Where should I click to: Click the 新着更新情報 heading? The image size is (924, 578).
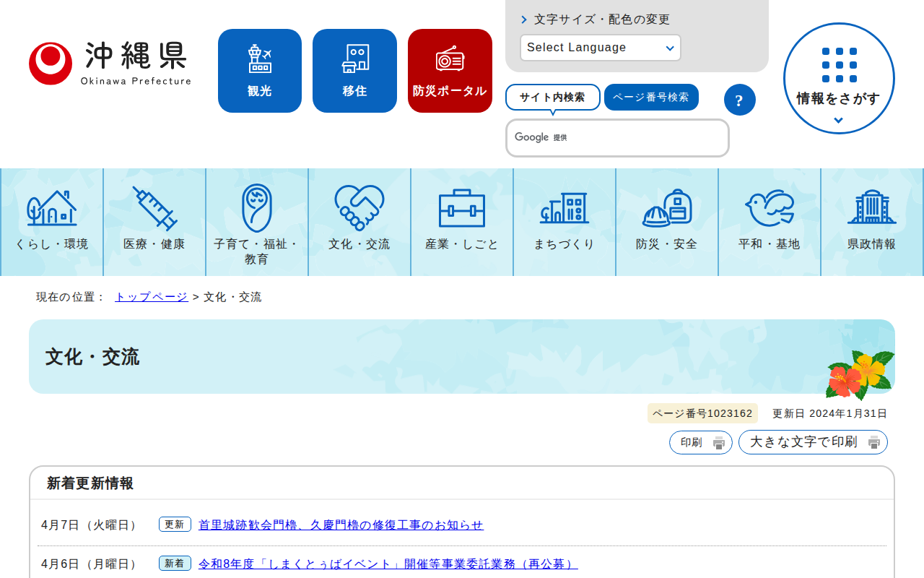coord(90,483)
